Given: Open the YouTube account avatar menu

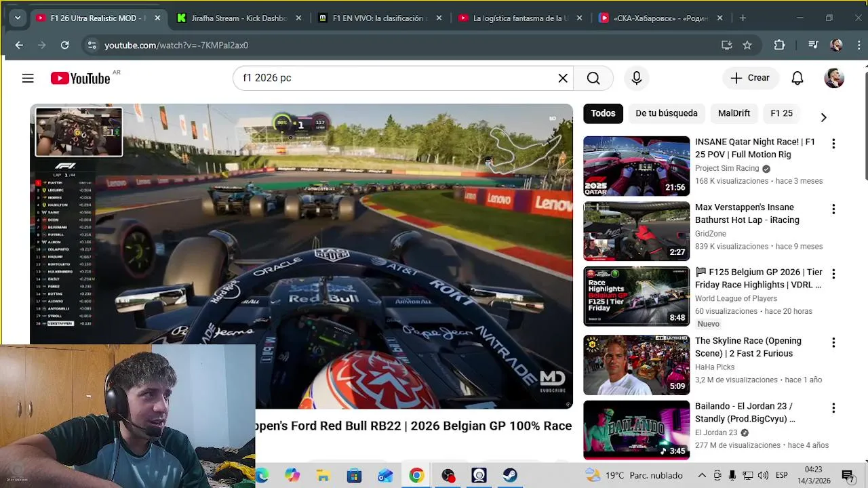Looking at the screenshot, I should tap(834, 78).
